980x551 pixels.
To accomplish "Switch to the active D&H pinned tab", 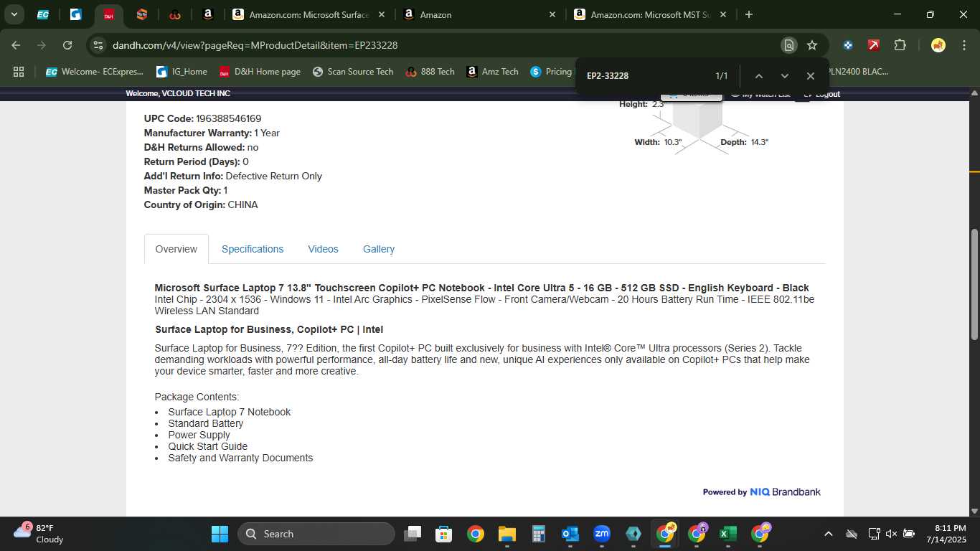I will point(108,14).
